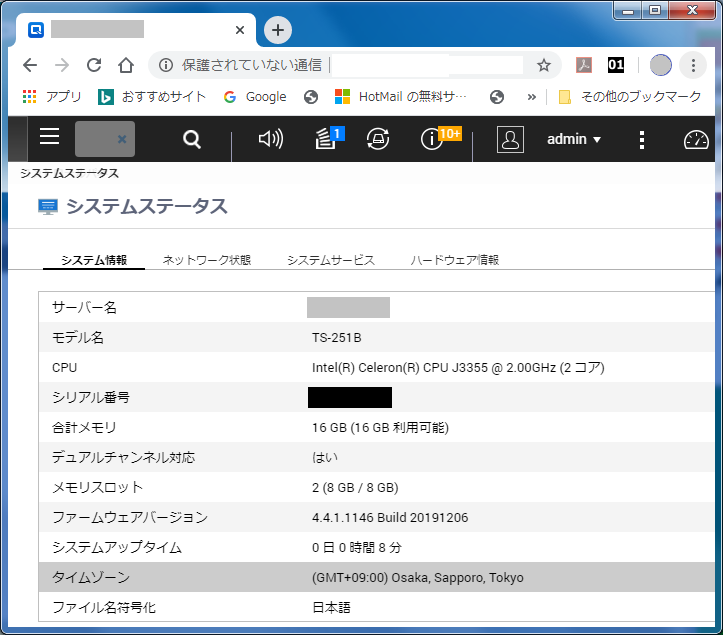This screenshot has height=635, width=723.
Task: Click 16 GB (16 GB 利用可能) value
Action: [x=380, y=427]
